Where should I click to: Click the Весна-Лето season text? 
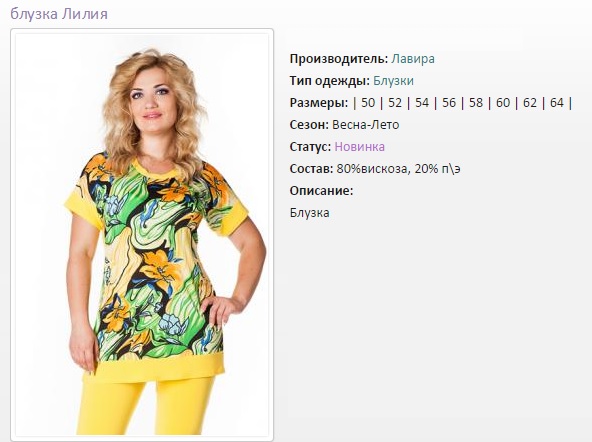point(365,125)
